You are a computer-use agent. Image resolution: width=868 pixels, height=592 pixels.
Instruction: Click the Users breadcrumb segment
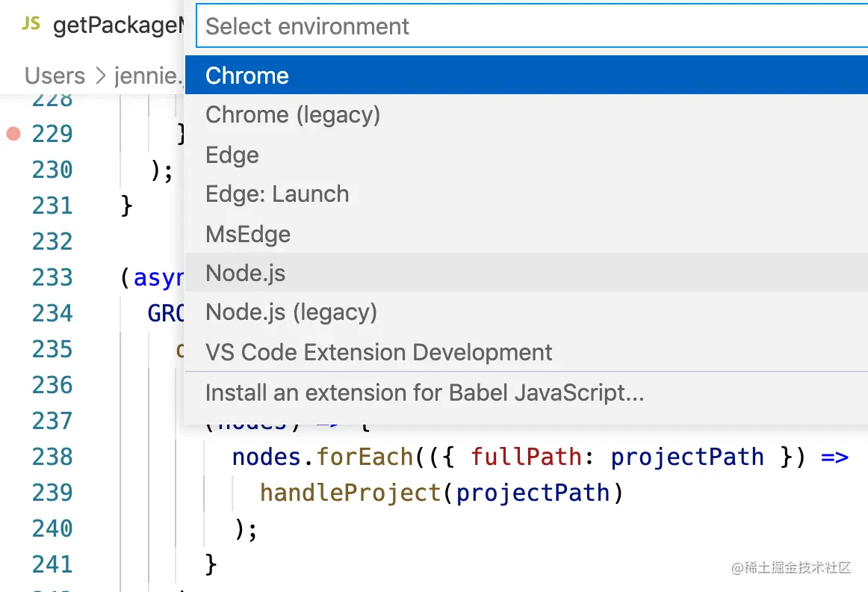click(55, 76)
